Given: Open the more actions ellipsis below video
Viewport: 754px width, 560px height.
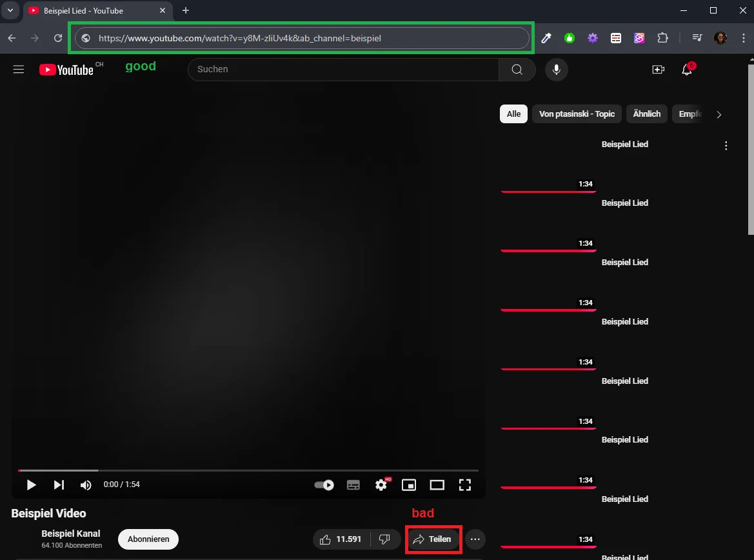Looking at the screenshot, I should [475, 539].
